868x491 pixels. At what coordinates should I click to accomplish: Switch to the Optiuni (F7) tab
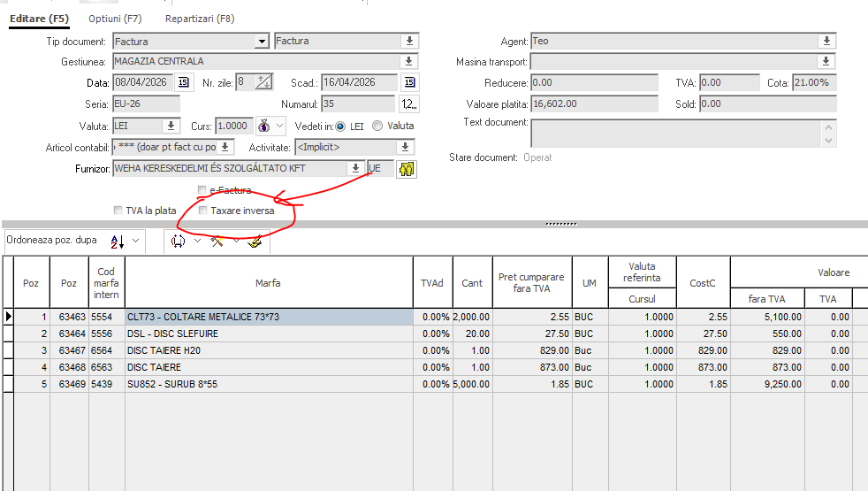point(115,19)
